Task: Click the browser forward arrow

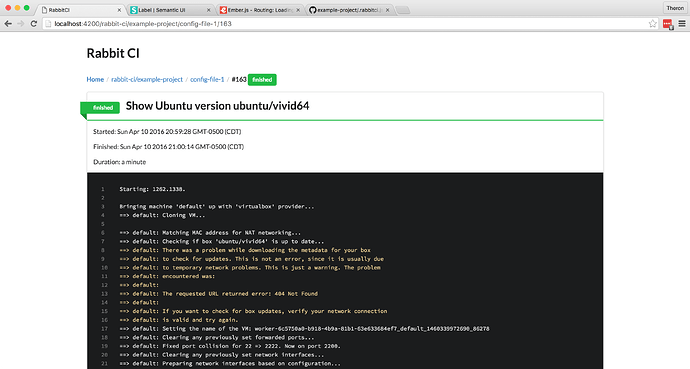Action: [21, 24]
